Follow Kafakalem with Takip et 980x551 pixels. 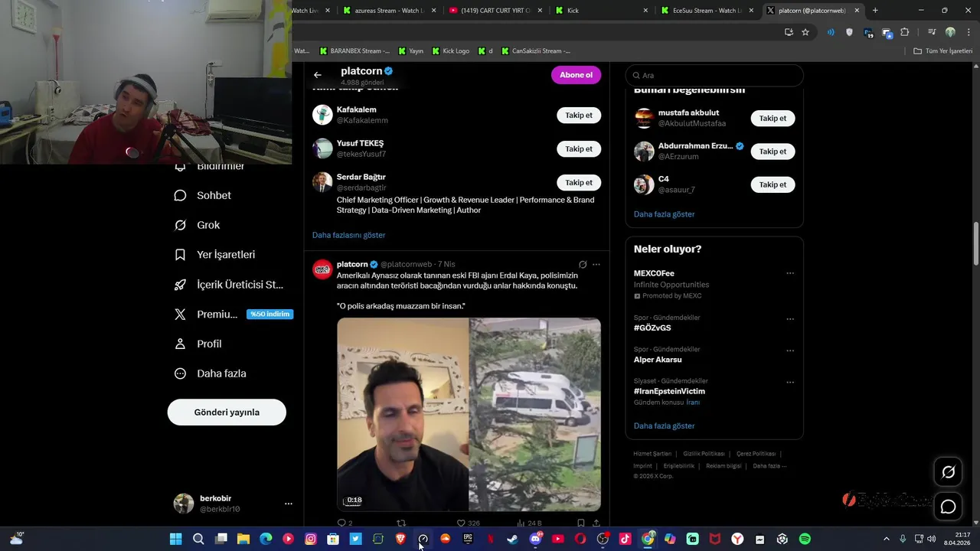(x=579, y=116)
